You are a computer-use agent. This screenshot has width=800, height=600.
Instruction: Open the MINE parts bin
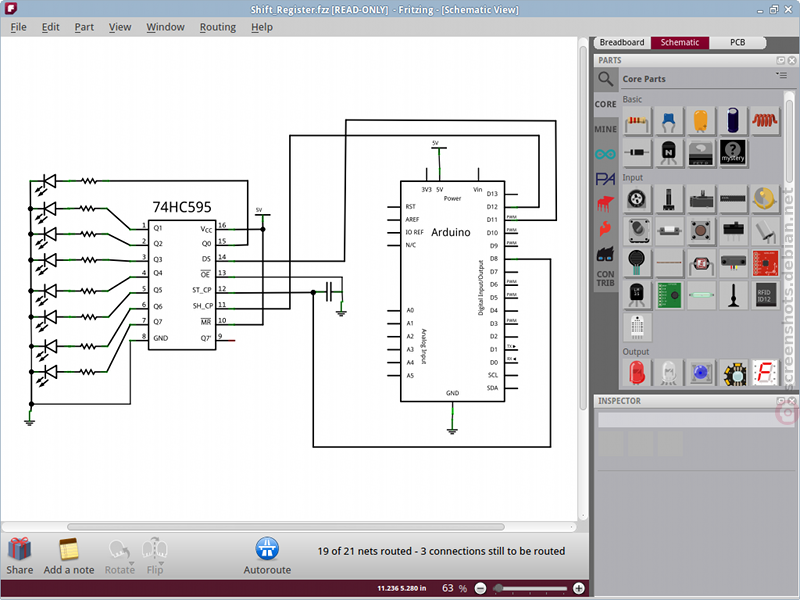pos(606,129)
